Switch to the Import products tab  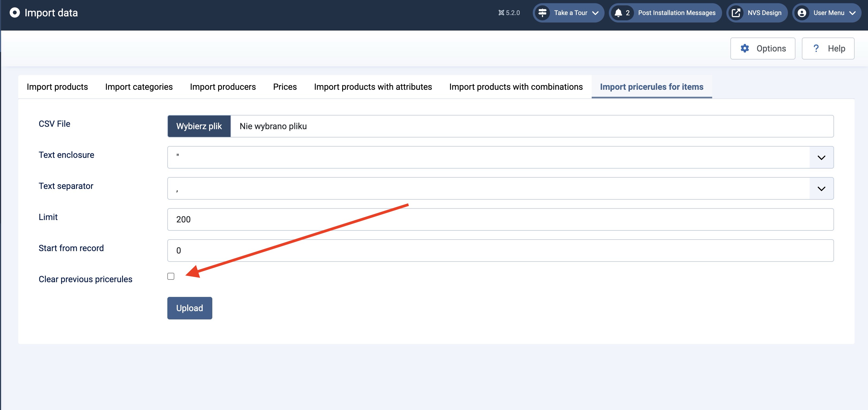coord(57,87)
